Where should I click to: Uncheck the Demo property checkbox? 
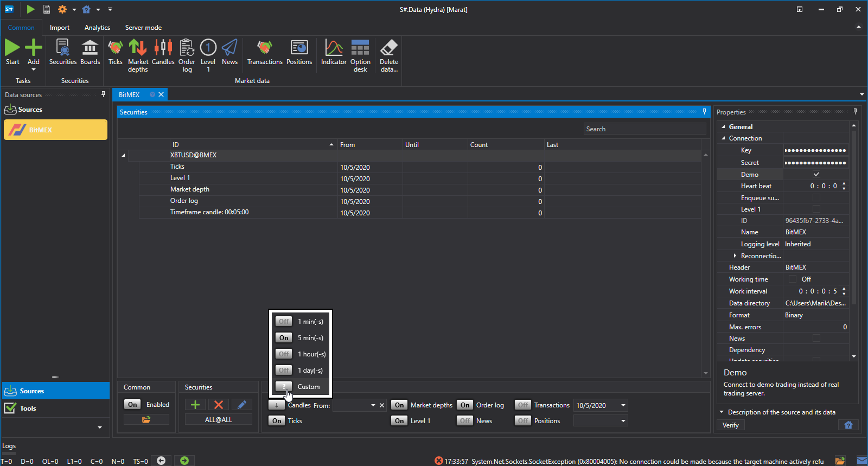pos(816,175)
